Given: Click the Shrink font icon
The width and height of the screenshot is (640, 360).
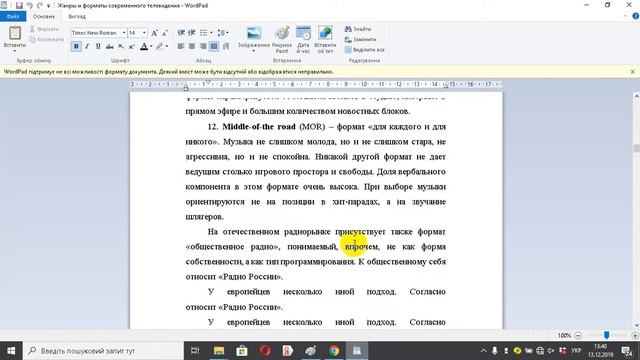Looking at the screenshot, I should click(164, 33).
